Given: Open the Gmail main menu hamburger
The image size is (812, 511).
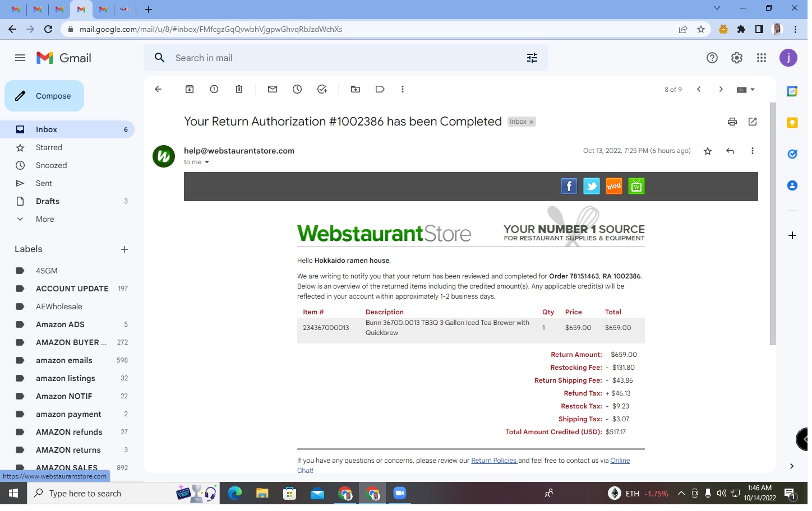Looking at the screenshot, I should 20,58.
